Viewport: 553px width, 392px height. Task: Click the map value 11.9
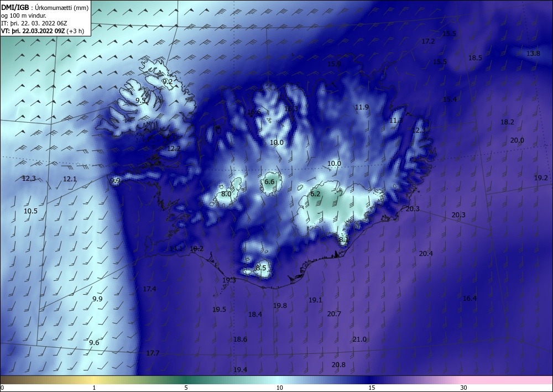[362, 107]
